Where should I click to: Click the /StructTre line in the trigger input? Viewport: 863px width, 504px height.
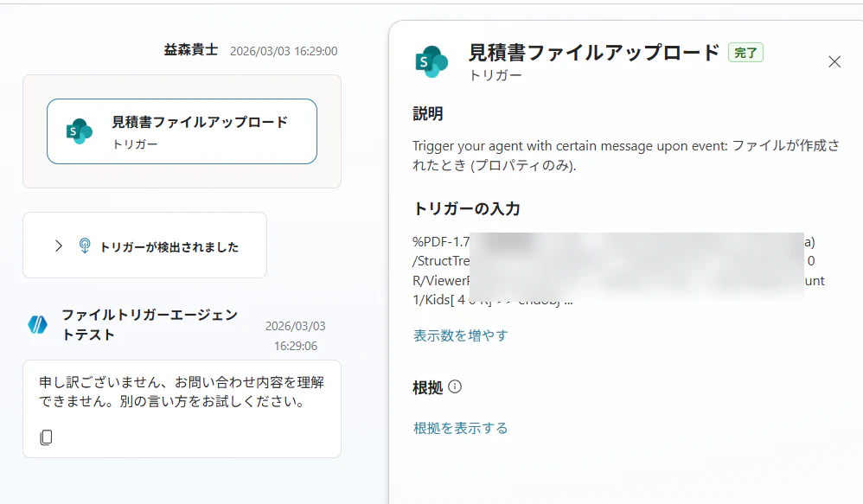[x=441, y=261]
